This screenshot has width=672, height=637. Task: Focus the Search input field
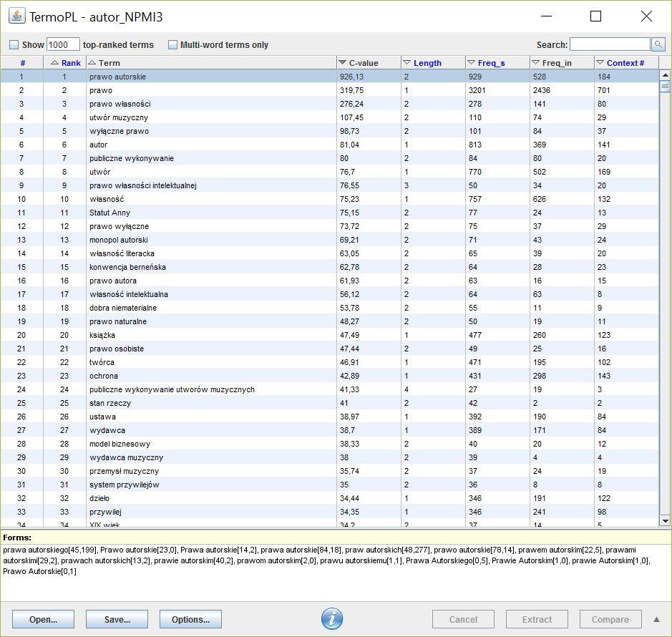[610, 44]
